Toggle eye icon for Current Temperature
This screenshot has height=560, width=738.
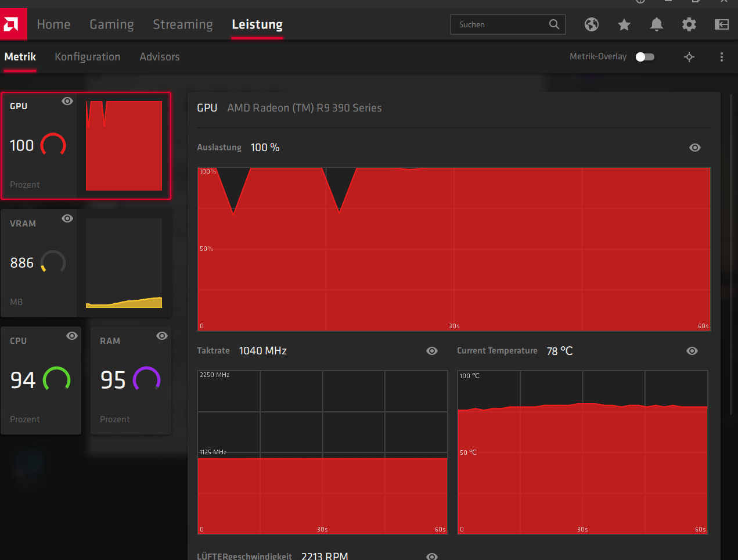coord(692,351)
